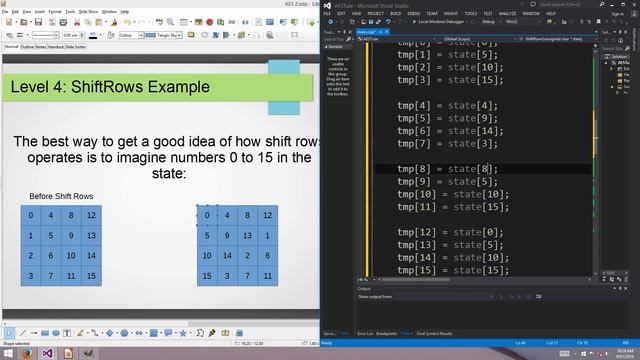
Task: Open the Tango Sky fill colour dropdown
Action: [164, 36]
